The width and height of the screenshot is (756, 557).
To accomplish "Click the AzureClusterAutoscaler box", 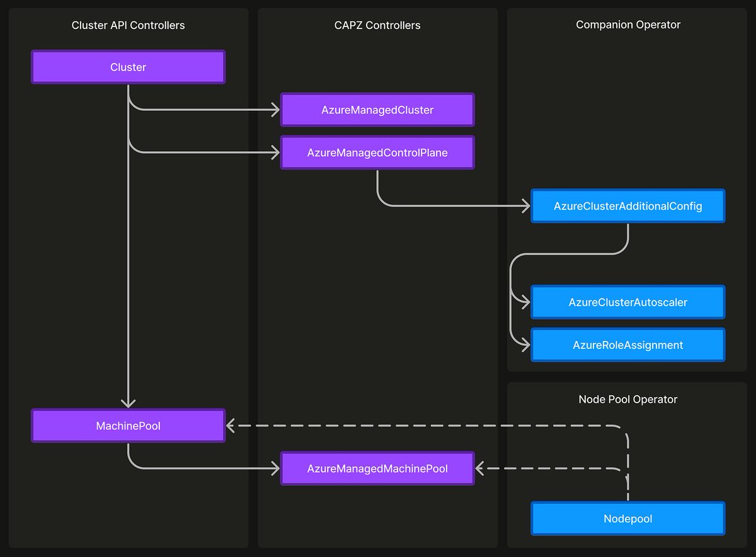I will pos(627,302).
